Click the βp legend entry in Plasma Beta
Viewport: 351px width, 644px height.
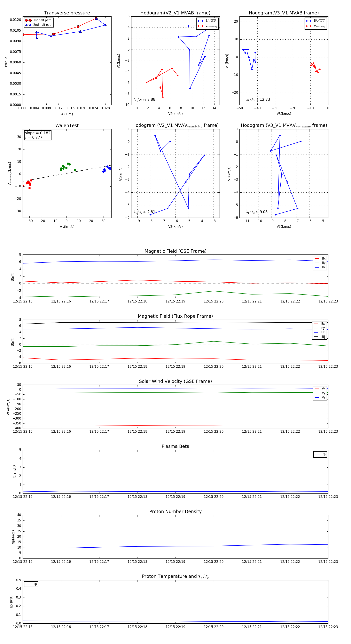tap(320, 454)
